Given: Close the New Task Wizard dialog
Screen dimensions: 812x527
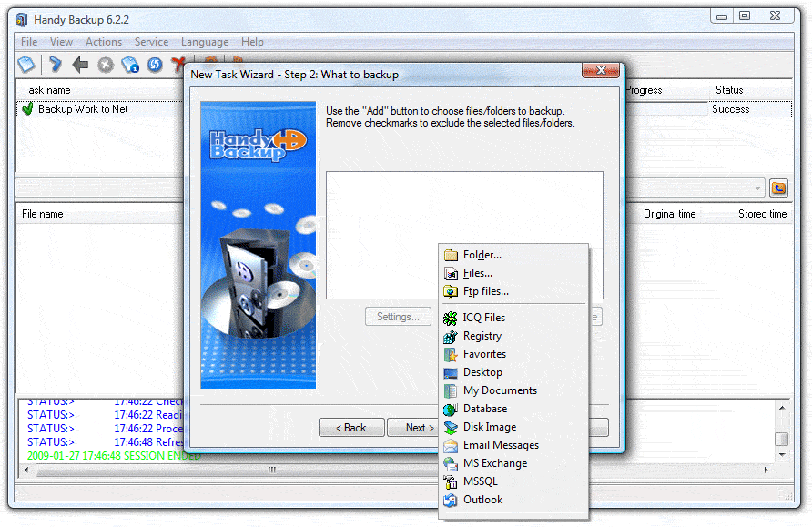Looking at the screenshot, I should click(x=601, y=70).
